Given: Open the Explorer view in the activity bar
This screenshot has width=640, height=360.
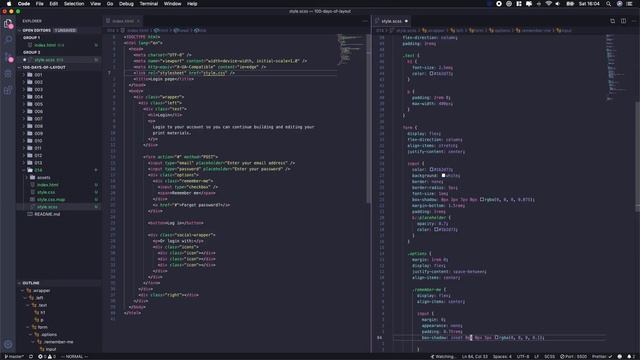Looking at the screenshot, I should (x=8, y=24).
